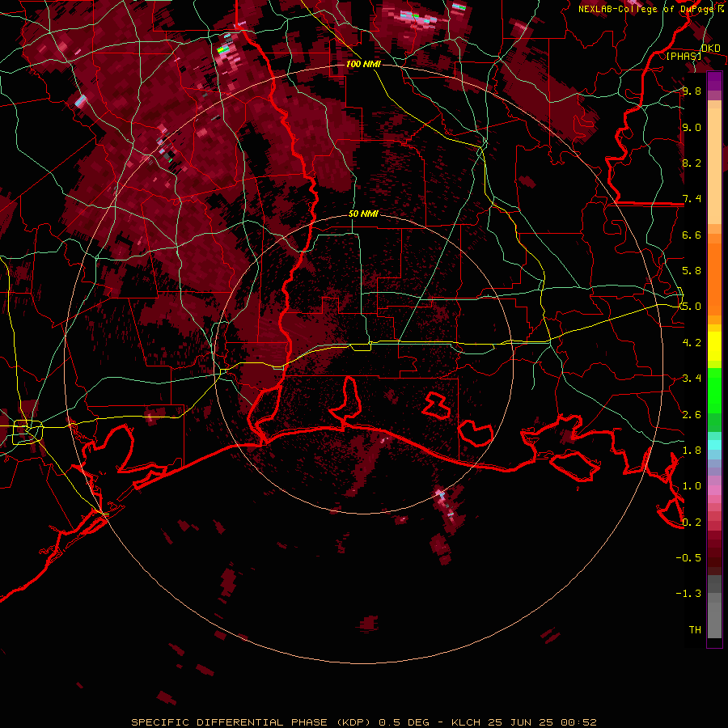Pick the yellow segment of the color bar

pos(714,346)
